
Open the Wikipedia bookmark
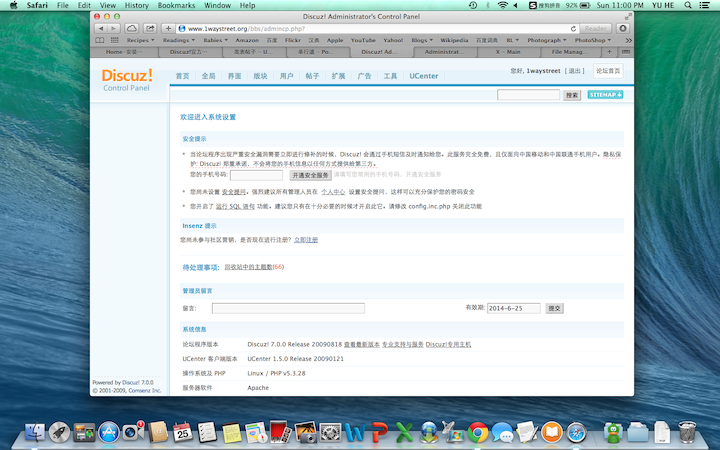click(454, 40)
